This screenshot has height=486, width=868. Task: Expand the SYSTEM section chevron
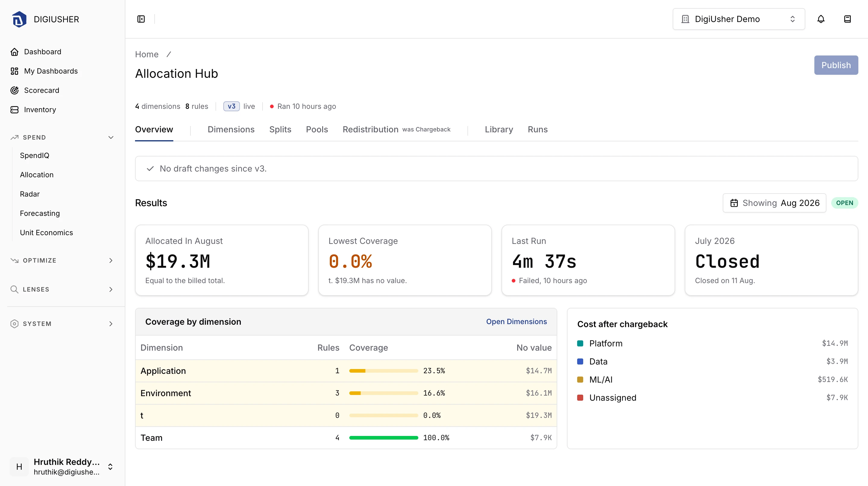111,324
